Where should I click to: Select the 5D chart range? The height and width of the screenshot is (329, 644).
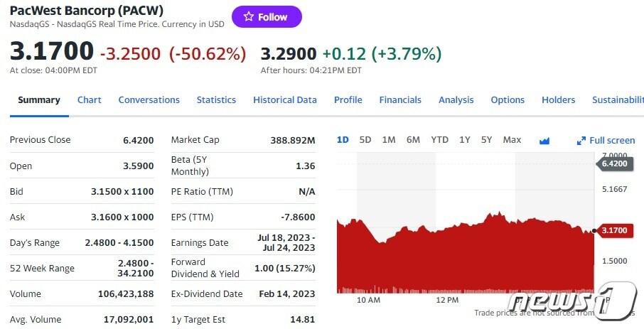click(x=365, y=140)
